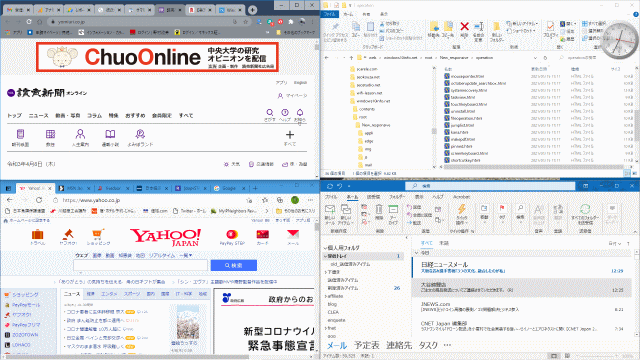The image size is (640, 360).
Task: Click the 天気 link on Yomiuri page
Action: 232,164
